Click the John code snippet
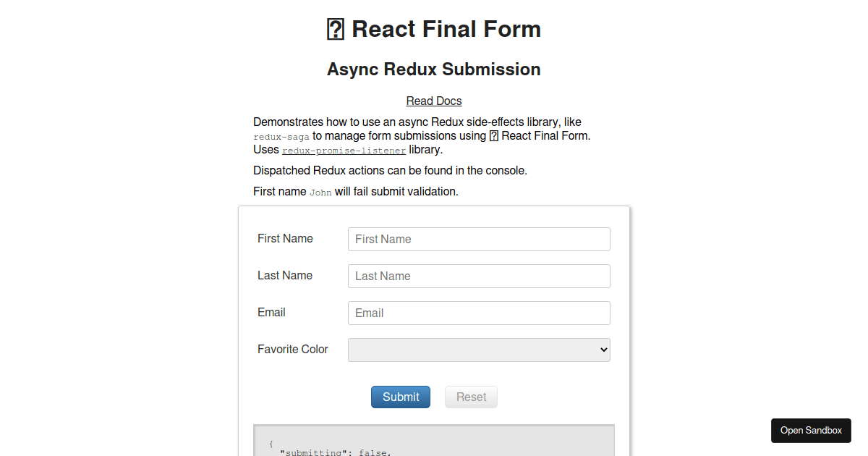Viewport: 868px width, 456px height. coord(320,193)
